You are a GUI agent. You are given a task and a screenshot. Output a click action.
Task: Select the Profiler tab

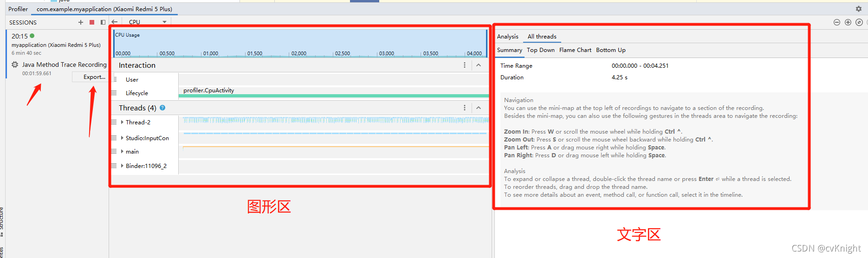coord(18,9)
